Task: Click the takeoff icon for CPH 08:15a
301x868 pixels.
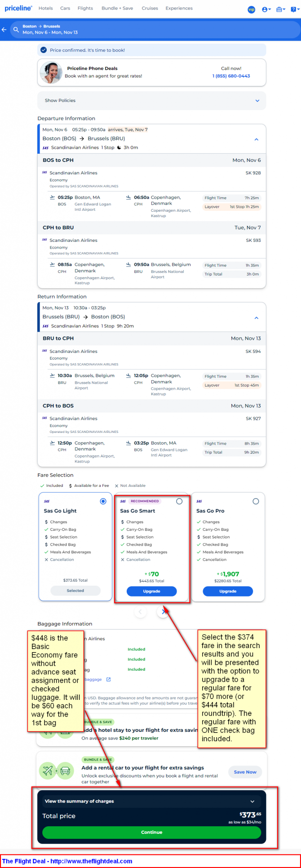Action: (x=53, y=265)
